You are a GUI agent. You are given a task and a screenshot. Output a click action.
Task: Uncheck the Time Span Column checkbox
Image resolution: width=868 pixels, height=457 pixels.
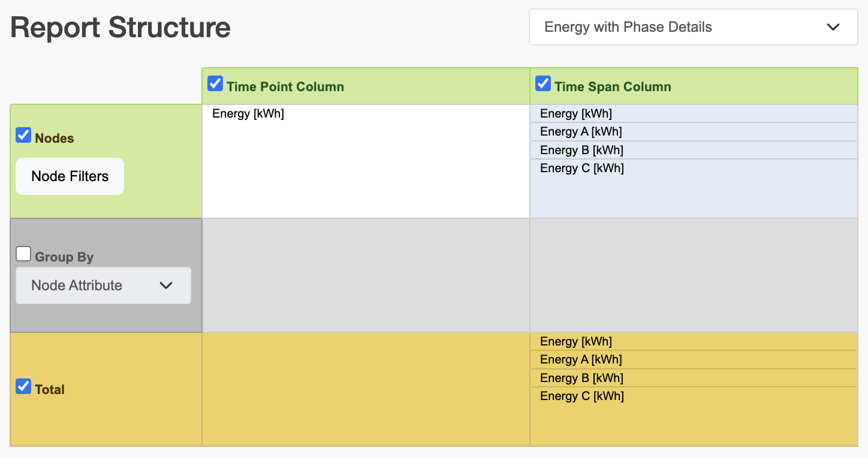tap(543, 84)
